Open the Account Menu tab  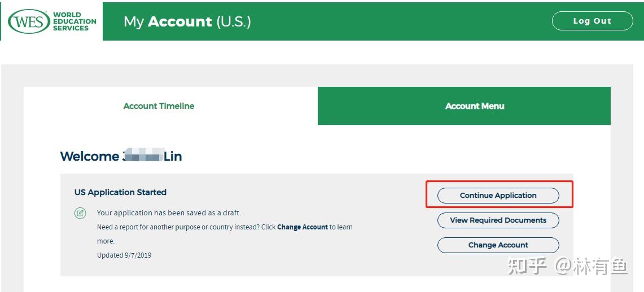point(475,106)
